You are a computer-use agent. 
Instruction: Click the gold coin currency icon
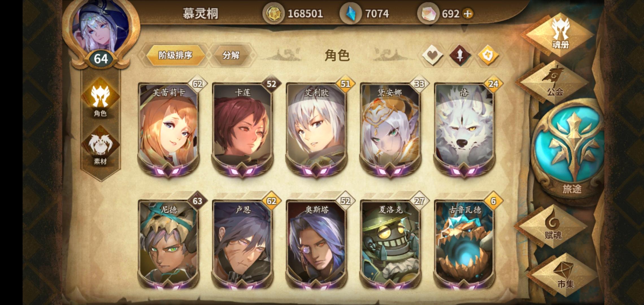pos(273,14)
